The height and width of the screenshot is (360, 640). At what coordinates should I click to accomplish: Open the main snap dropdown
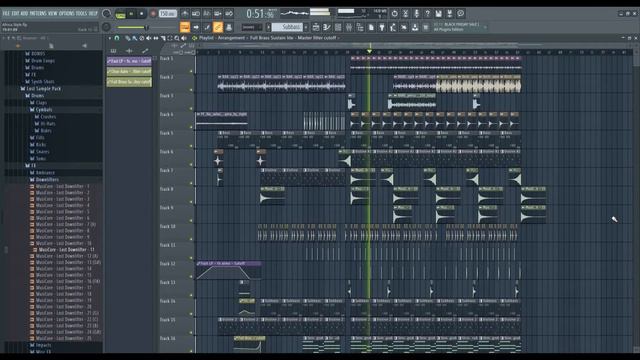coord(251,27)
